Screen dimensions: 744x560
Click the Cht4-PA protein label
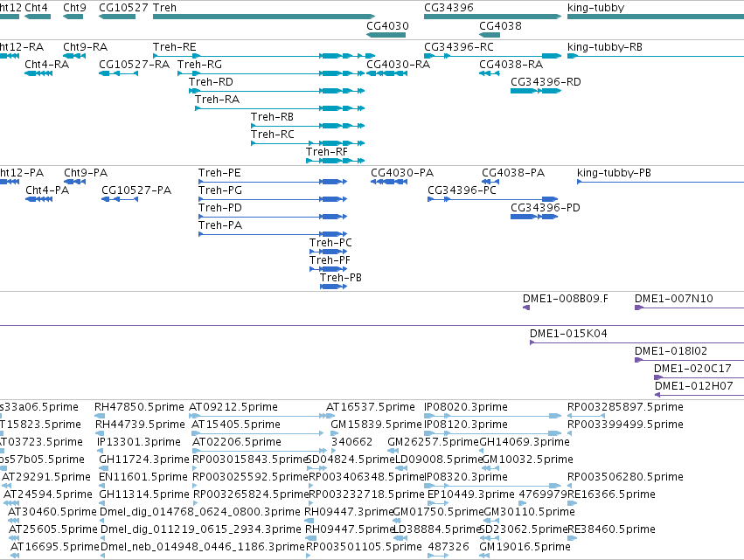point(47,190)
